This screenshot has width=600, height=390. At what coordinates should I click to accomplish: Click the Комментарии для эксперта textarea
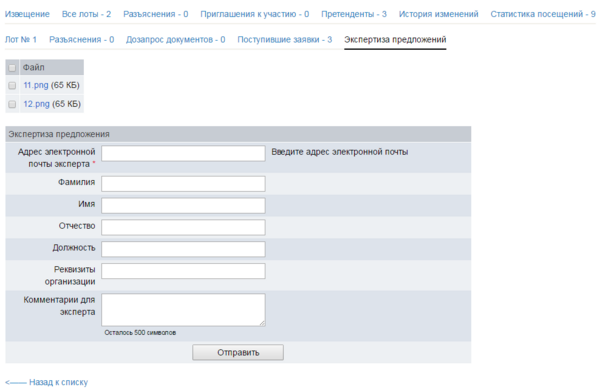tap(183, 310)
